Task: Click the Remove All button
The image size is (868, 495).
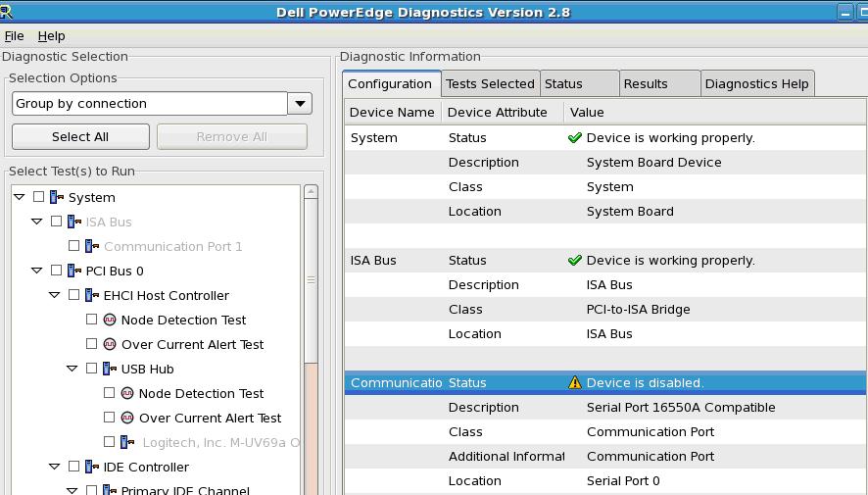Action: tap(232, 137)
